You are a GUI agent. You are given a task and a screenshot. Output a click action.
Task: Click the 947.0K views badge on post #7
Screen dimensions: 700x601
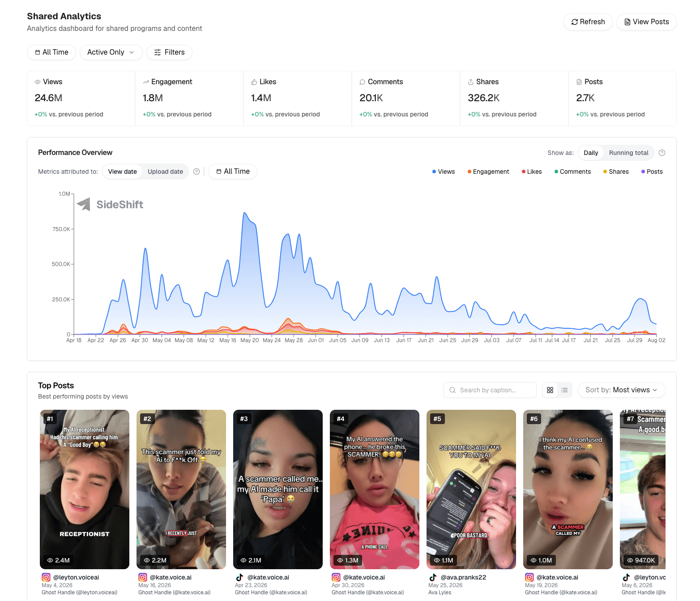click(641, 560)
